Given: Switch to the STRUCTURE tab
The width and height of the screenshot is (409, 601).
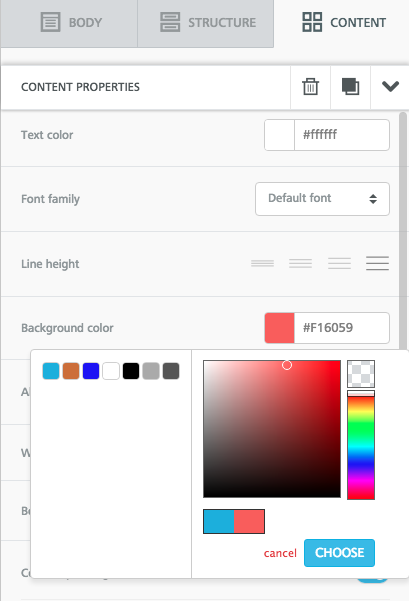Looking at the screenshot, I should (x=208, y=23).
